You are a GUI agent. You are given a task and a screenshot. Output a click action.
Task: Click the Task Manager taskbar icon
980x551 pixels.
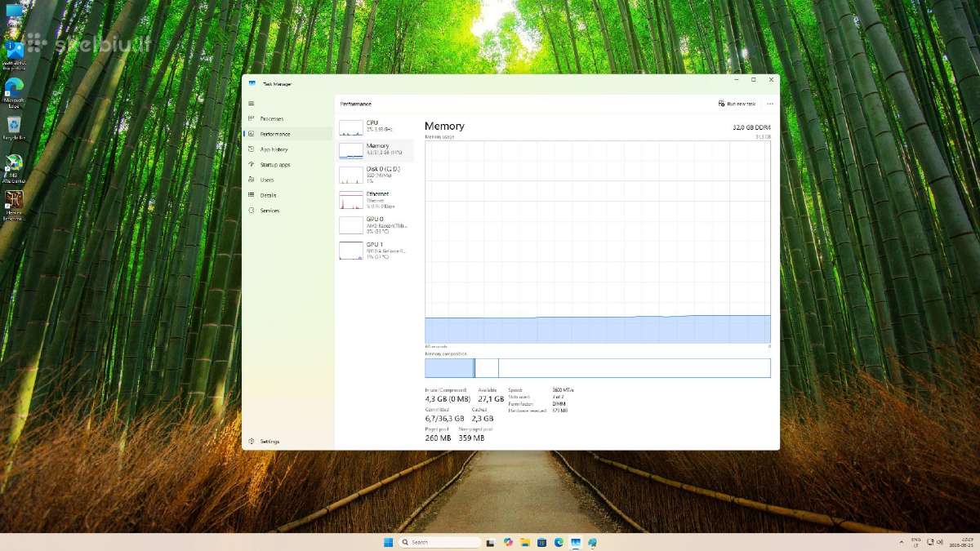tap(576, 542)
